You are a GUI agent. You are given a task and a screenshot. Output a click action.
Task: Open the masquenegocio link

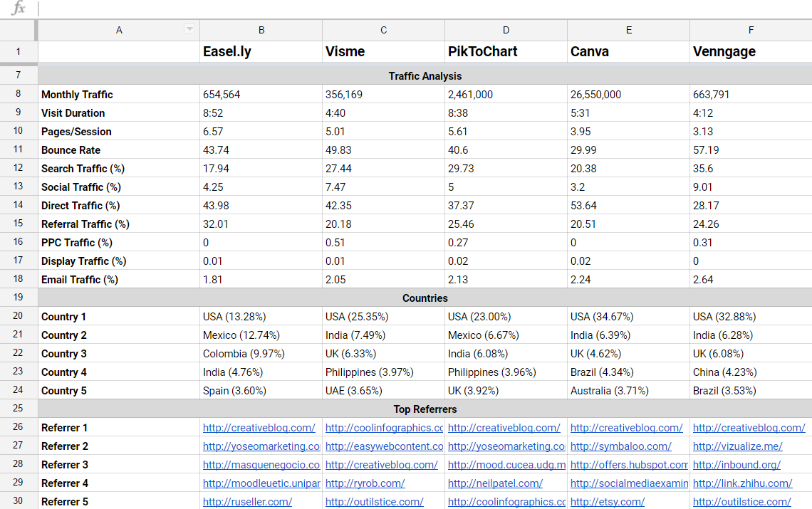pos(261,465)
